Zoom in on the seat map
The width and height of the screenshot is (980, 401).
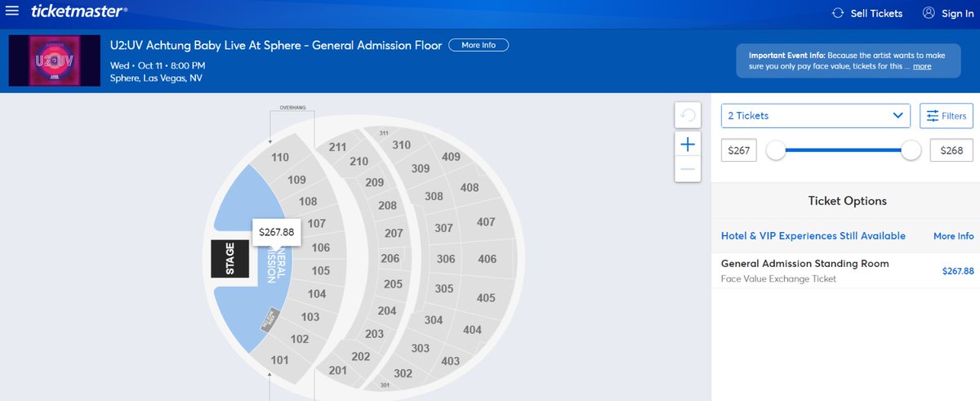point(688,145)
